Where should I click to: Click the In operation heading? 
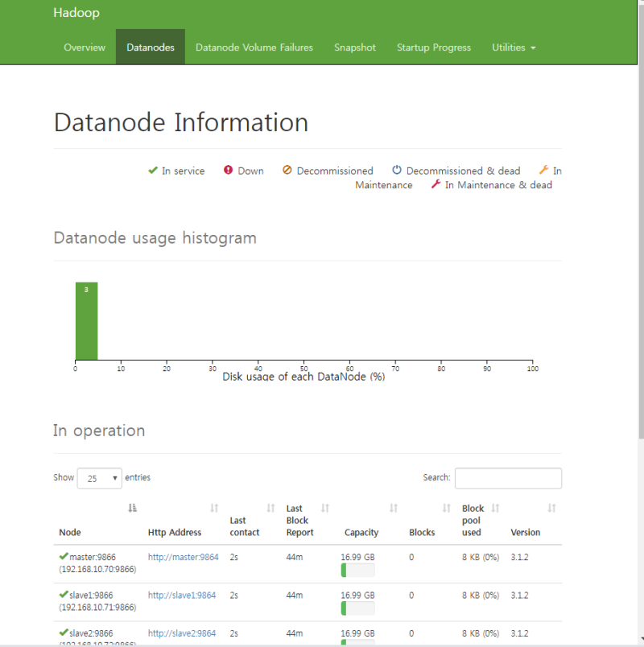coord(99,431)
